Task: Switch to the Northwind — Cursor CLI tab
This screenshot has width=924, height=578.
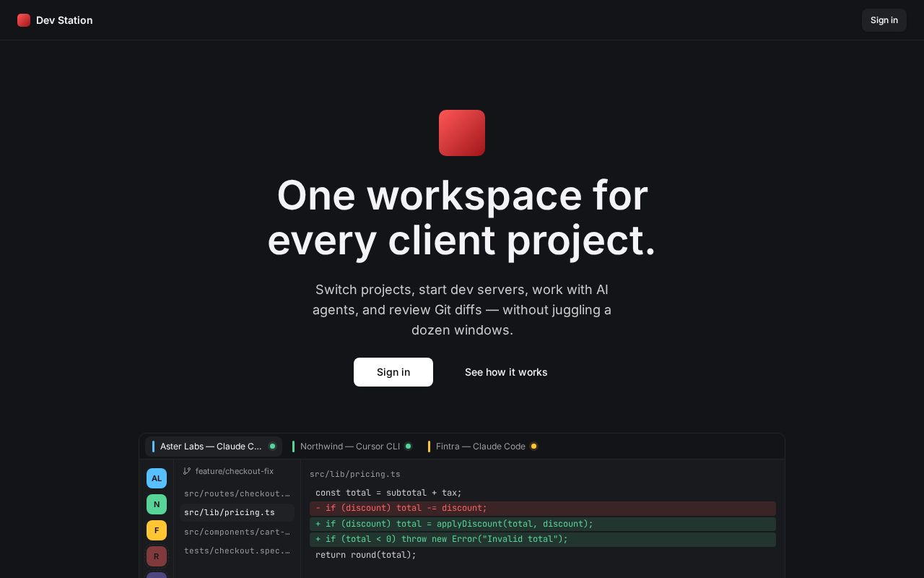Action: point(352,447)
